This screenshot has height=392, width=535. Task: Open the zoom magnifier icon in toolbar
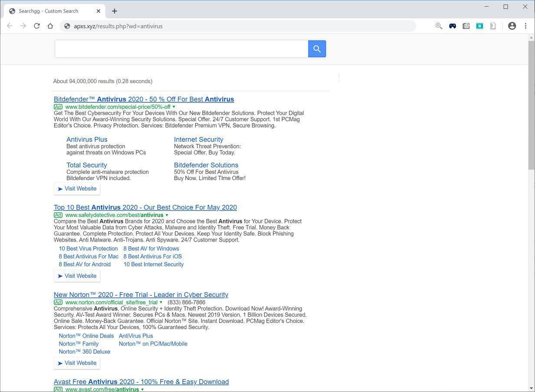[x=439, y=26]
